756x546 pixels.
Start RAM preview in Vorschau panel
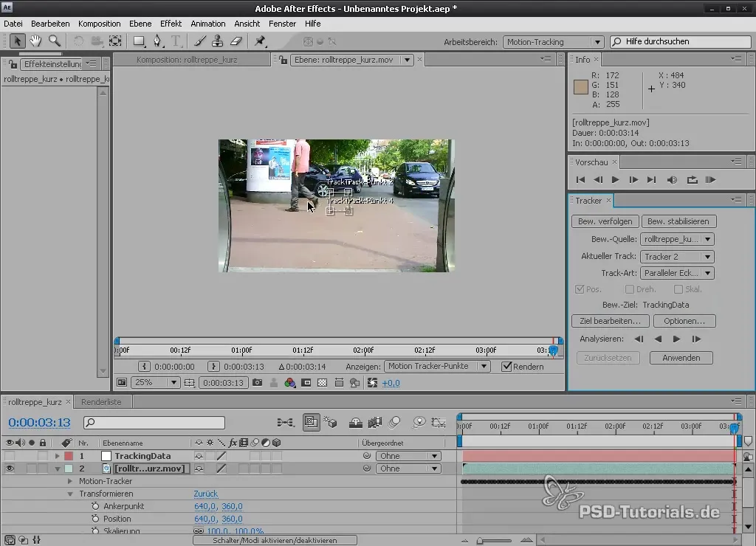tap(710, 180)
